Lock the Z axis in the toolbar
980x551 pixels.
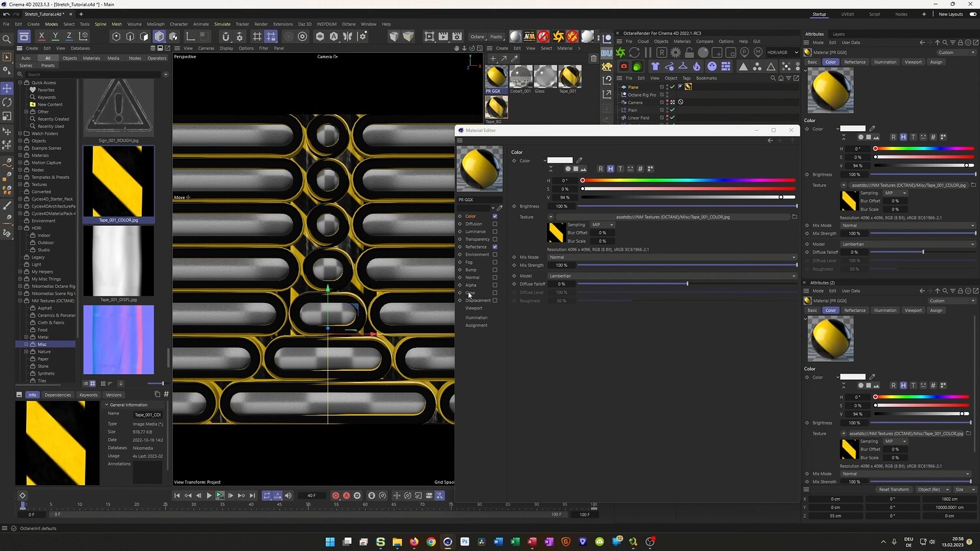69,37
